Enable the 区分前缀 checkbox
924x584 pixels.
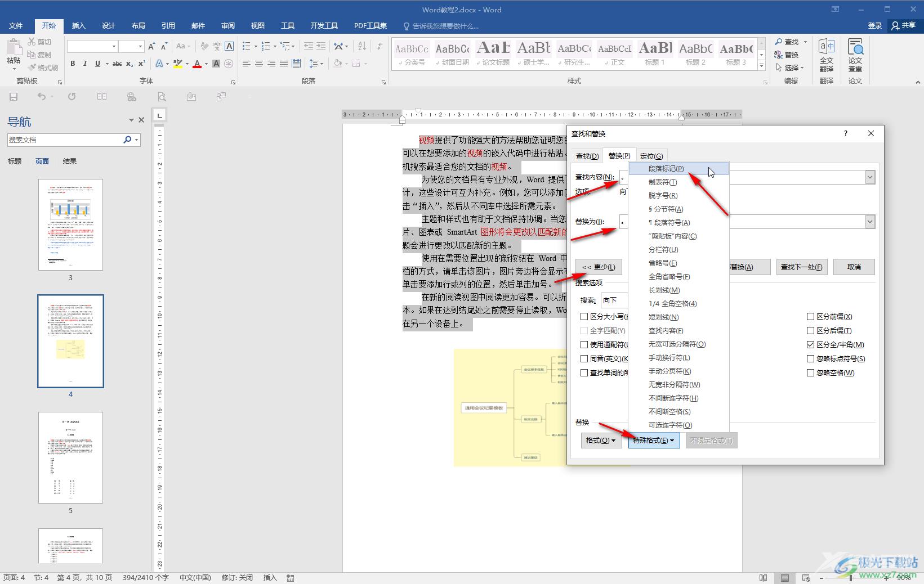click(811, 317)
